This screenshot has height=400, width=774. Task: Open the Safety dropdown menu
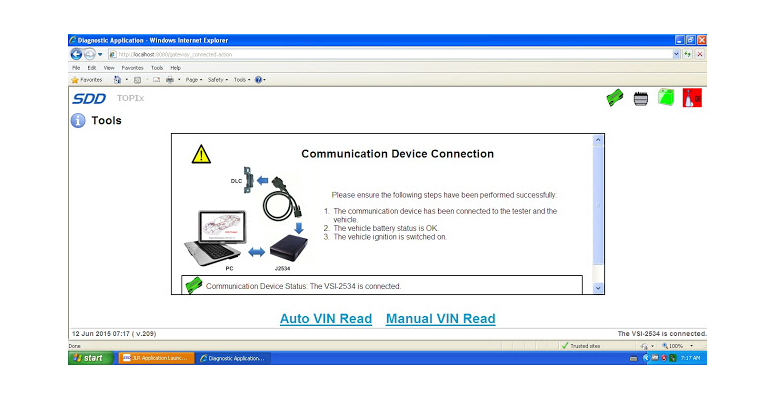click(x=218, y=80)
